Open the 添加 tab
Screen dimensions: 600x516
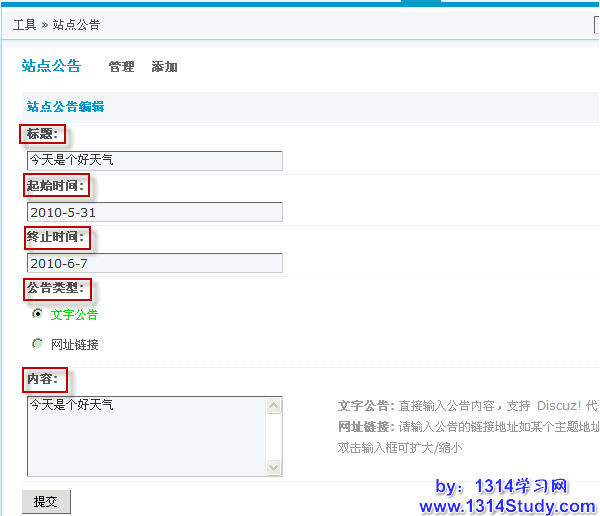coord(164,67)
